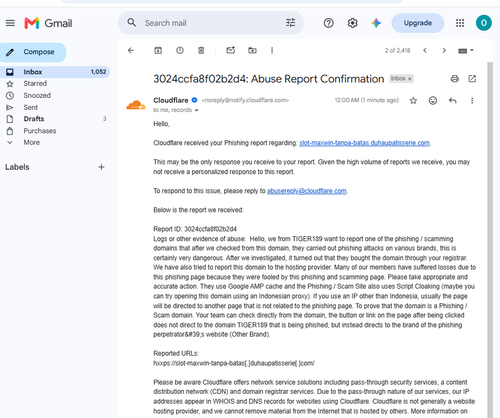Click the Cloudflare sender name
The width and height of the screenshot is (500, 418).
[171, 100]
